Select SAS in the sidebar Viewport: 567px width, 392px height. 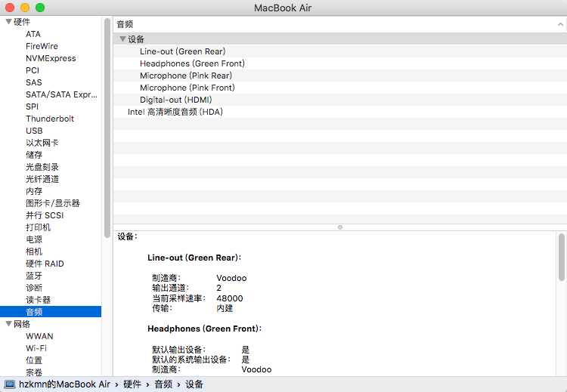click(x=34, y=82)
